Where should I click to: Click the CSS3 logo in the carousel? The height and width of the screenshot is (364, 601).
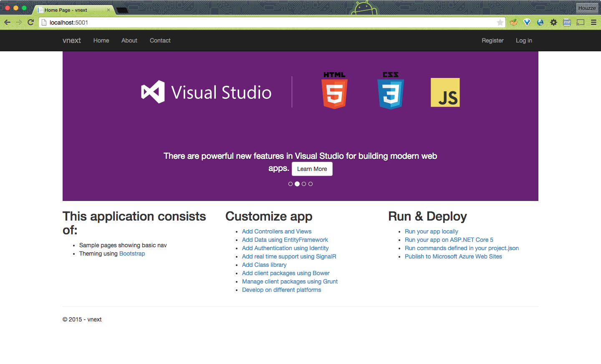(x=391, y=90)
